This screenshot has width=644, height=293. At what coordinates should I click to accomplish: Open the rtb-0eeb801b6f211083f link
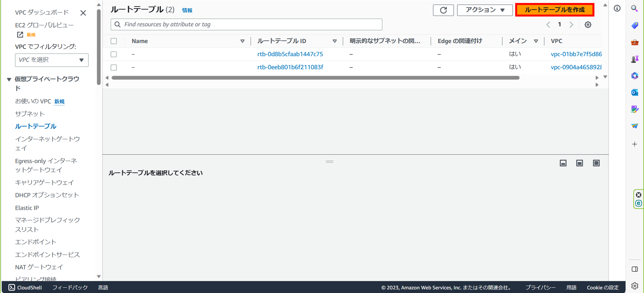(x=290, y=67)
